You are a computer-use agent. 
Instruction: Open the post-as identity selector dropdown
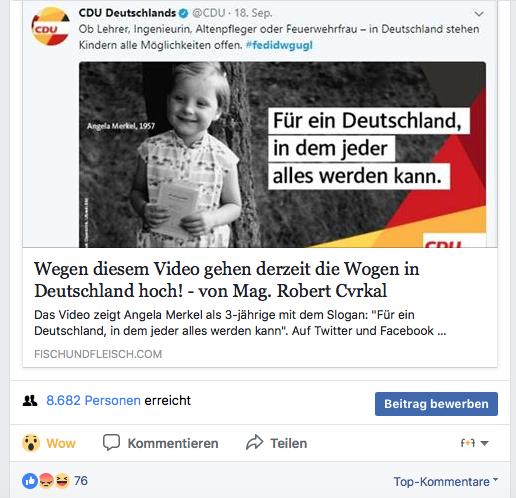tap(474, 443)
